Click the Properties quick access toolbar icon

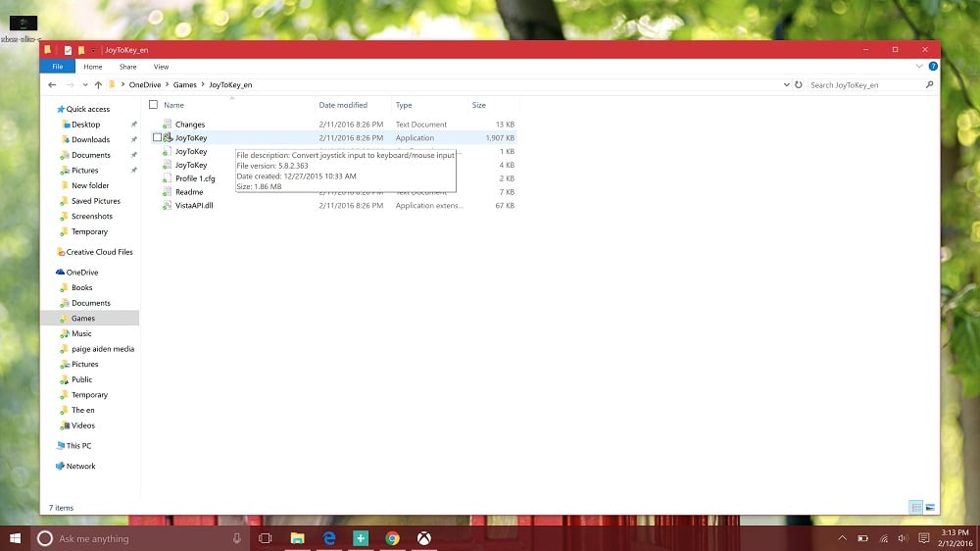tap(68, 50)
